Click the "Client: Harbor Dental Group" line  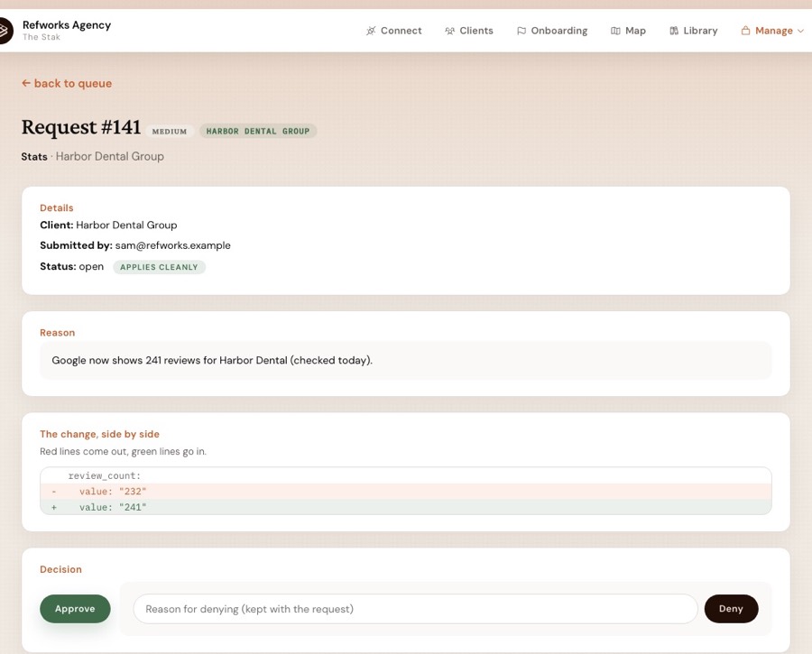tap(108, 226)
